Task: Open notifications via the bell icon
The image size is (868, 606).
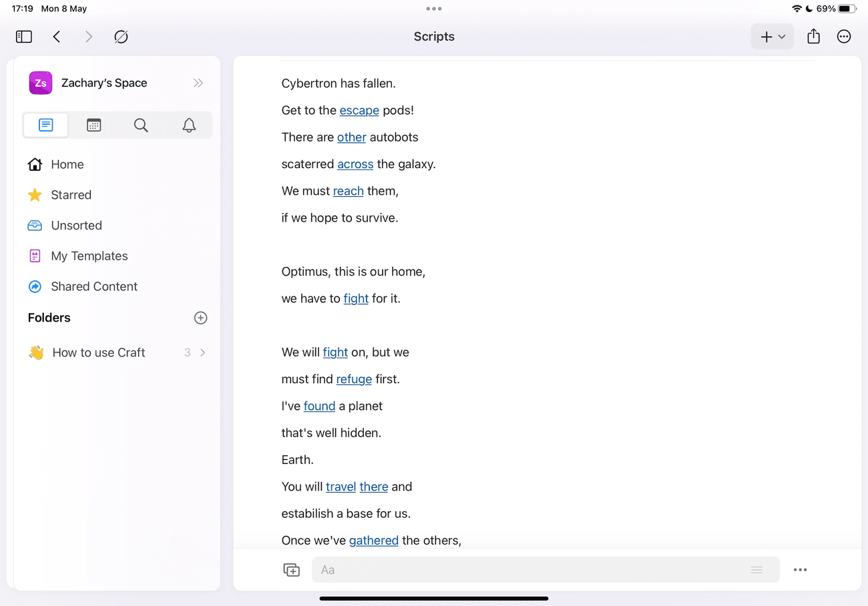Action: pyautogui.click(x=188, y=125)
